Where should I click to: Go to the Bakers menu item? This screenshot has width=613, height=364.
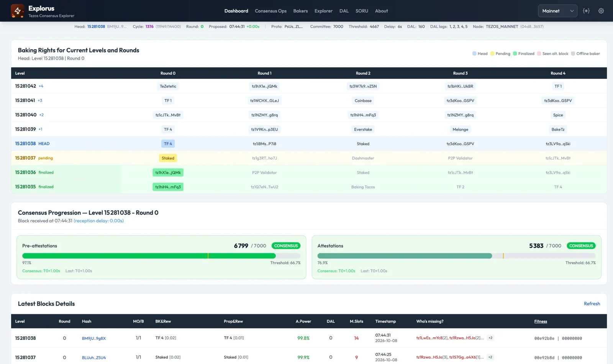pyautogui.click(x=300, y=11)
